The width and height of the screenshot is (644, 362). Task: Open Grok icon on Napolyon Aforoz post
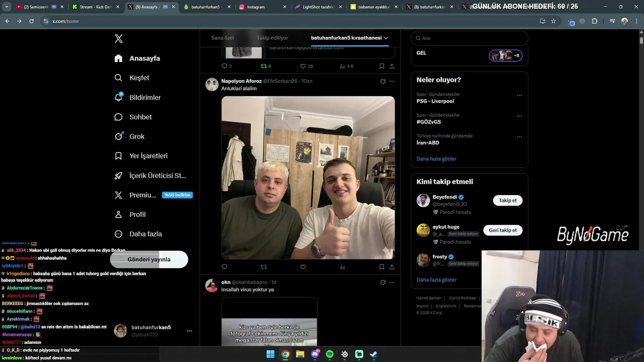(383, 81)
